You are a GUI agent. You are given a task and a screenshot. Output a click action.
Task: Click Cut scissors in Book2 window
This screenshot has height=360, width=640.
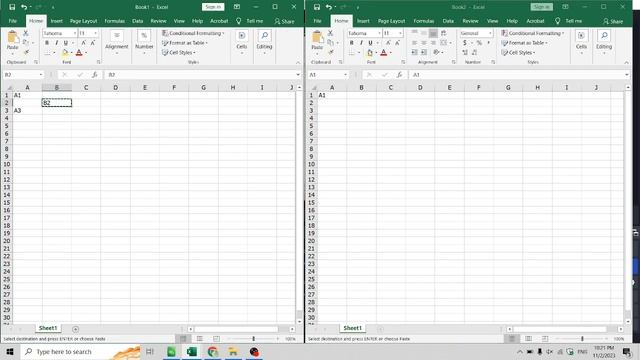point(330,33)
